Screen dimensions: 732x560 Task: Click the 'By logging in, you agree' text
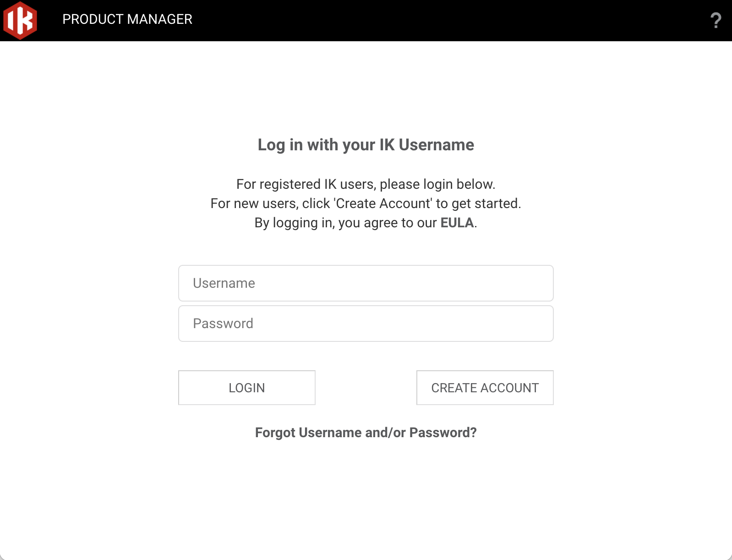346,223
